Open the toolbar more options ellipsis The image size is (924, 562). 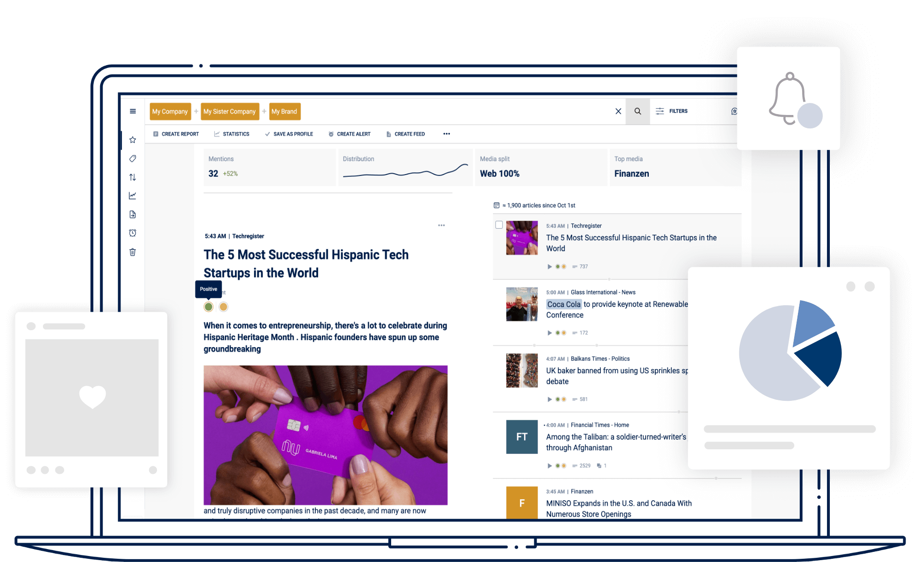click(x=447, y=134)
